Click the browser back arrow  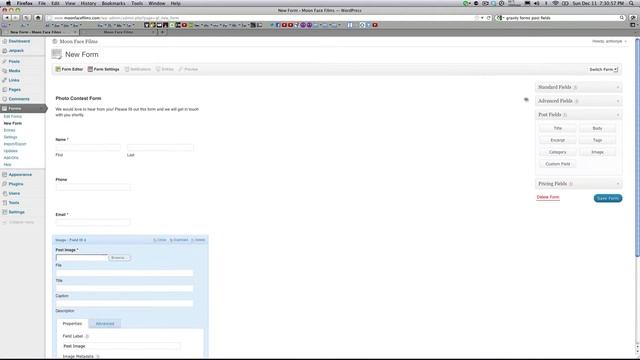[x=6, y=18]
